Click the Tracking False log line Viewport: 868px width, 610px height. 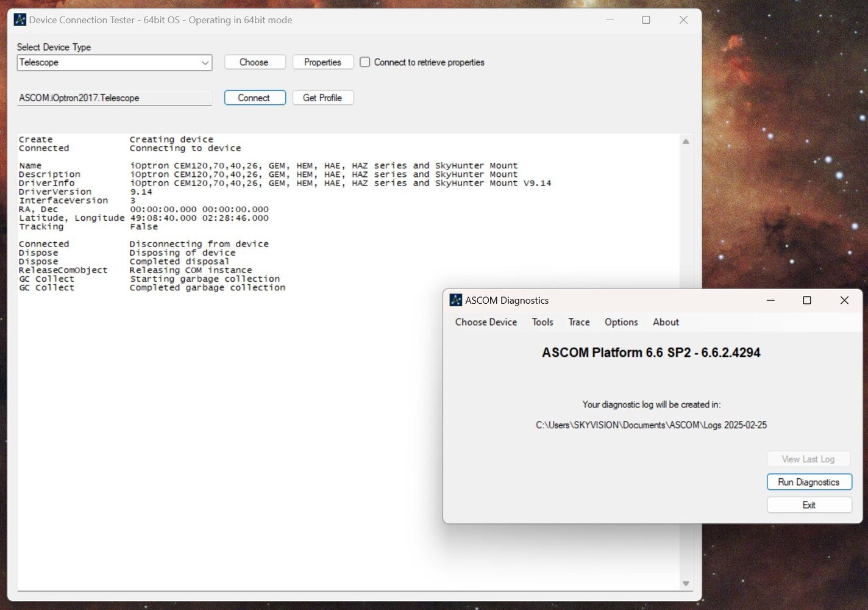[88, 226]
